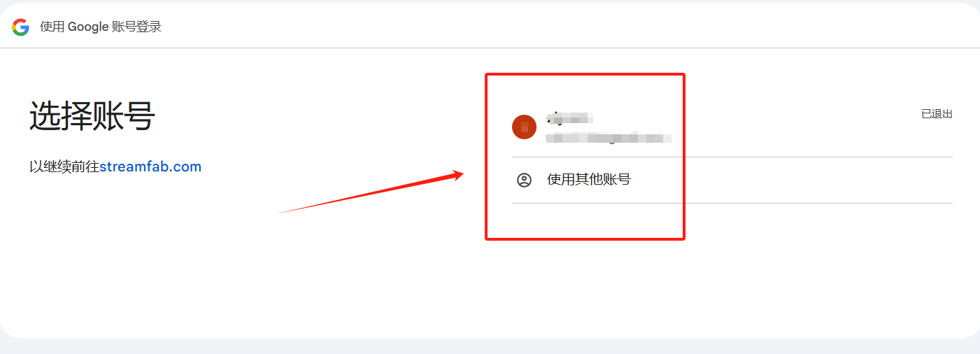Viewport: 980px width, 354px height.
Task: Click the divider line beneath 使用其他账号
Action: tap(732, 203)
